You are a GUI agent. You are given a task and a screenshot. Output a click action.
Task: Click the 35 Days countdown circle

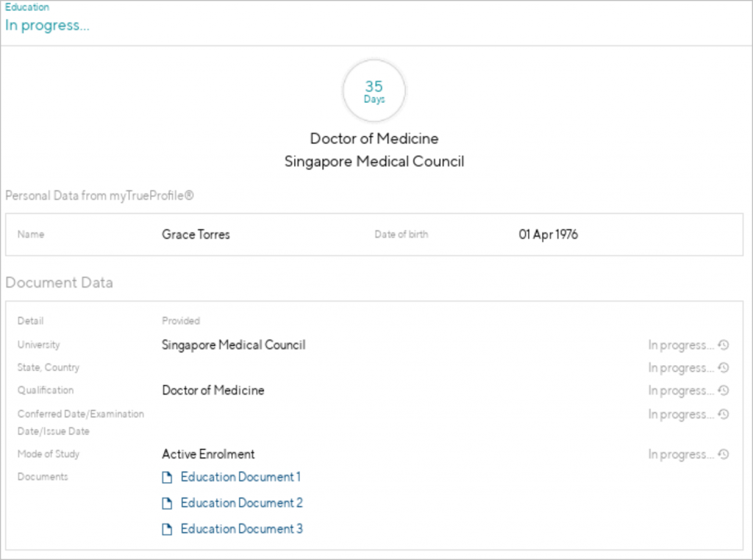click(x=374, y=90)
